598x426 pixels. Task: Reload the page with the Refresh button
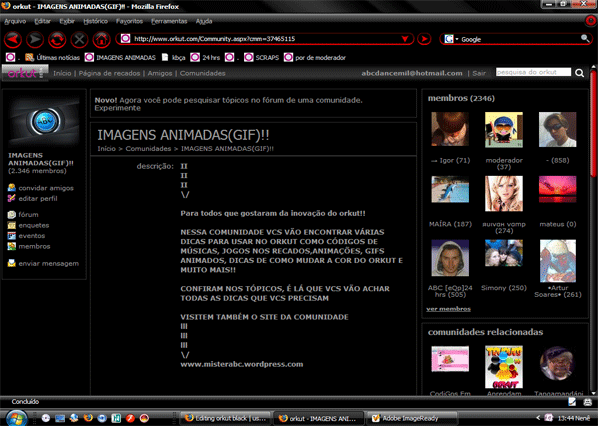[57, 40]
